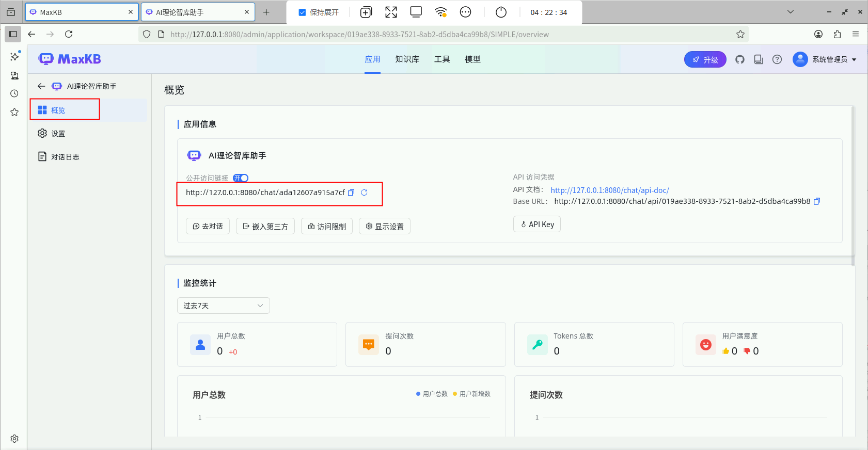Click the API Key button
The image size is (868, 450).
coord(537,224)
